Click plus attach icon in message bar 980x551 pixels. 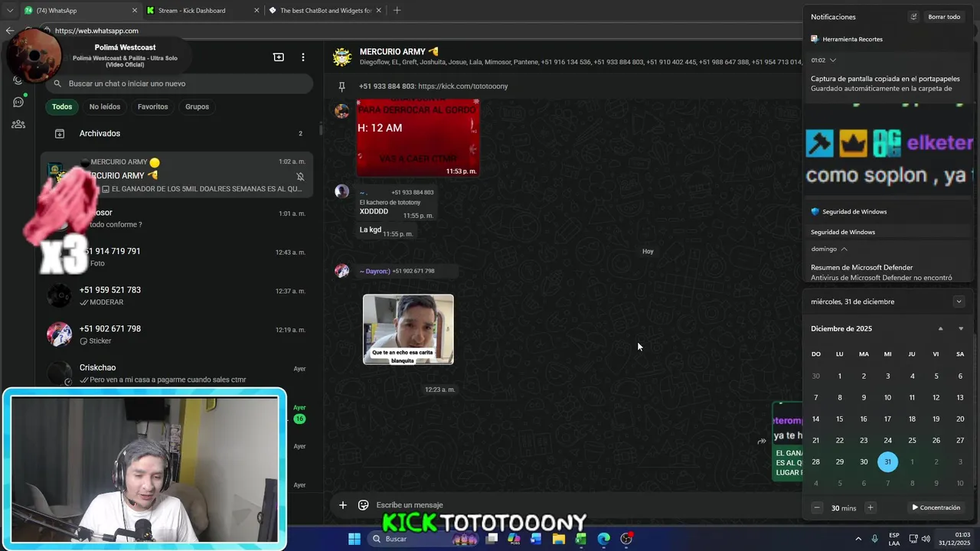coord(343,505)
